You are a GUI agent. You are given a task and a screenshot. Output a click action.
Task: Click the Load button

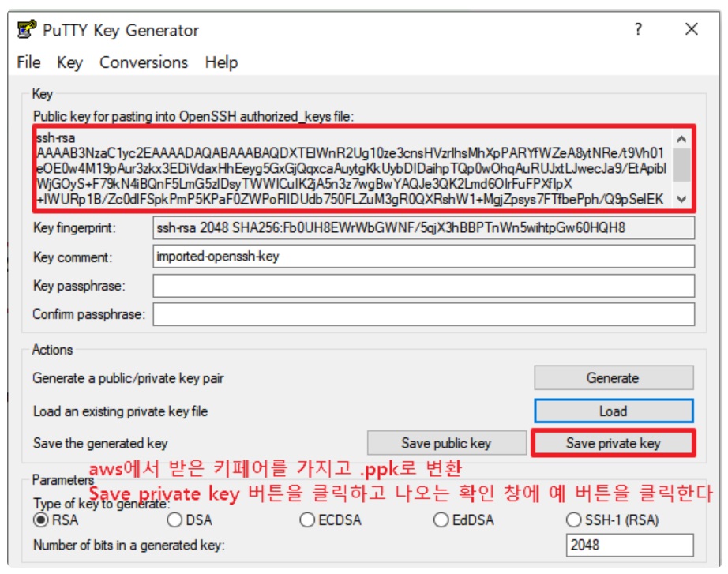(x=614, y=411)
